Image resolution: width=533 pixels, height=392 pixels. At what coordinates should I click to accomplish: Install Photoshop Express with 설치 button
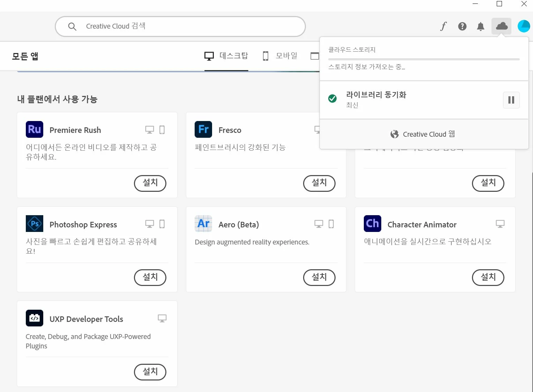click(150, 278)
